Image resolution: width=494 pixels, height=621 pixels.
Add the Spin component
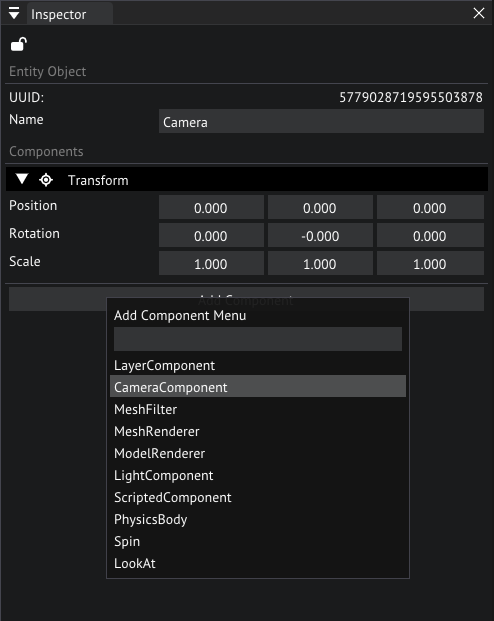258,541
